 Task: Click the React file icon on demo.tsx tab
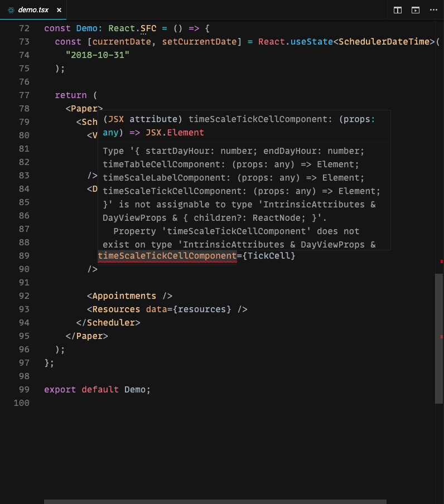11,10
